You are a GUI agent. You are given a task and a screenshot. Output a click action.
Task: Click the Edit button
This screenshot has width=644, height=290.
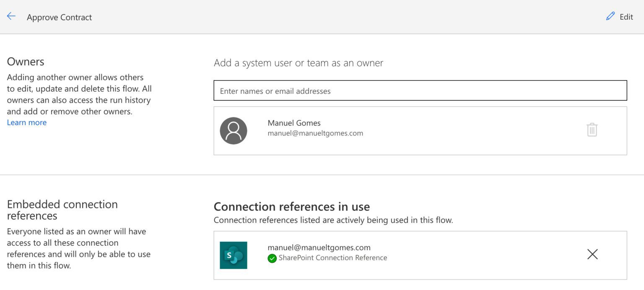pyautogui.click(x=619, y=16)
